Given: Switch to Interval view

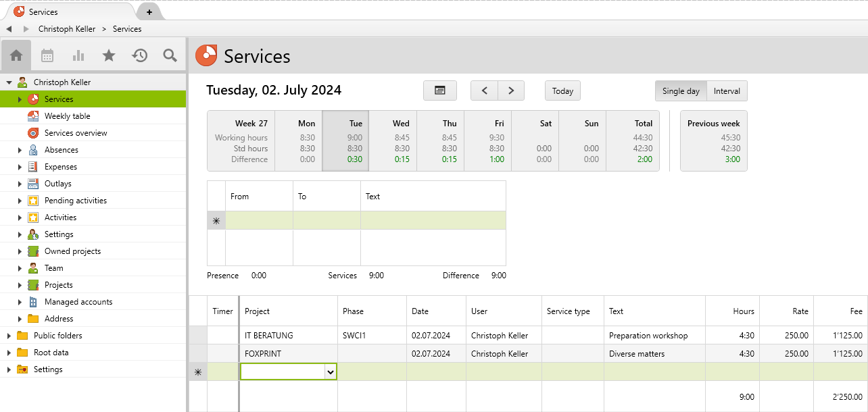Looking at the screenshot, I should [x=727, y=91].
